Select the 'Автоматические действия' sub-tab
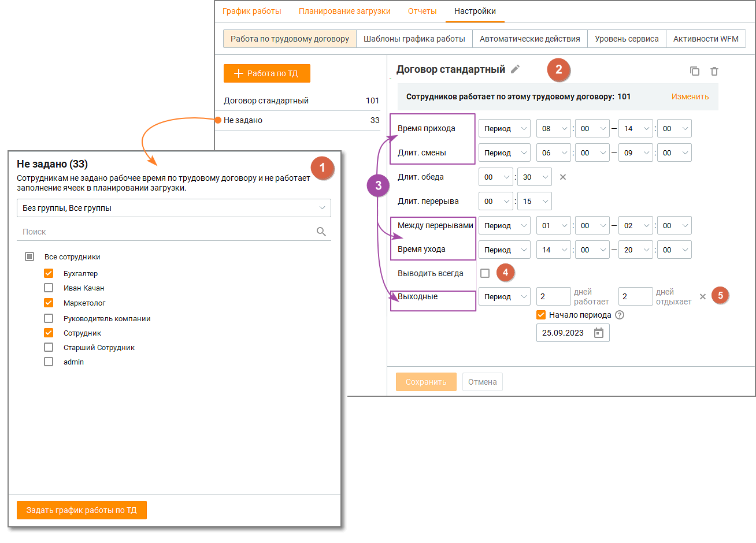 530,39
